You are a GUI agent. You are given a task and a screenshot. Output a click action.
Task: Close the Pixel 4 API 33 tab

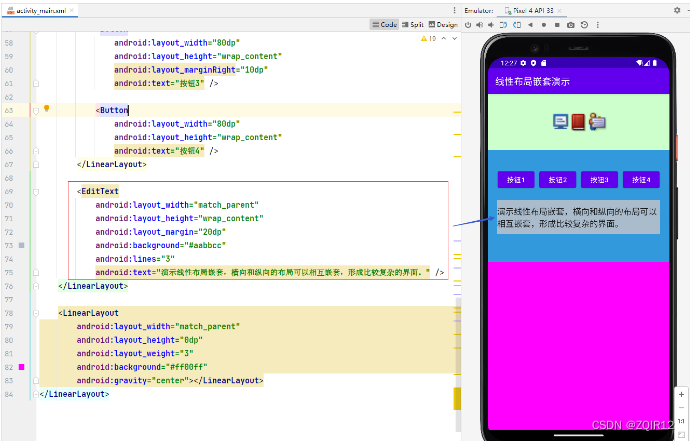click(559, 10)
